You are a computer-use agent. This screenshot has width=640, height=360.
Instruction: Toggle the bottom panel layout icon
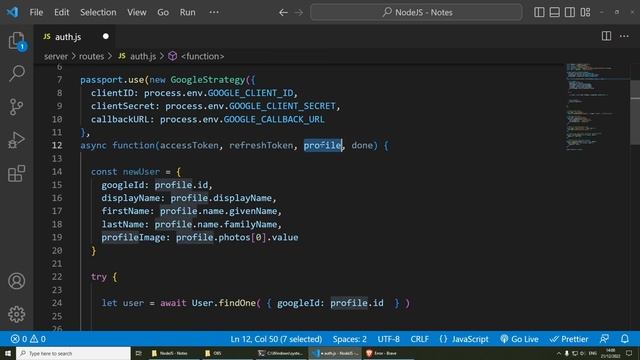coord(554,12)
